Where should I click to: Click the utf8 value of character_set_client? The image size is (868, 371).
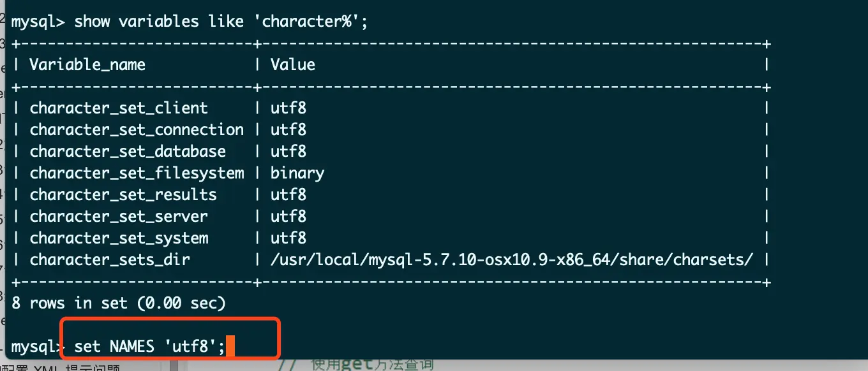[288, 108]
